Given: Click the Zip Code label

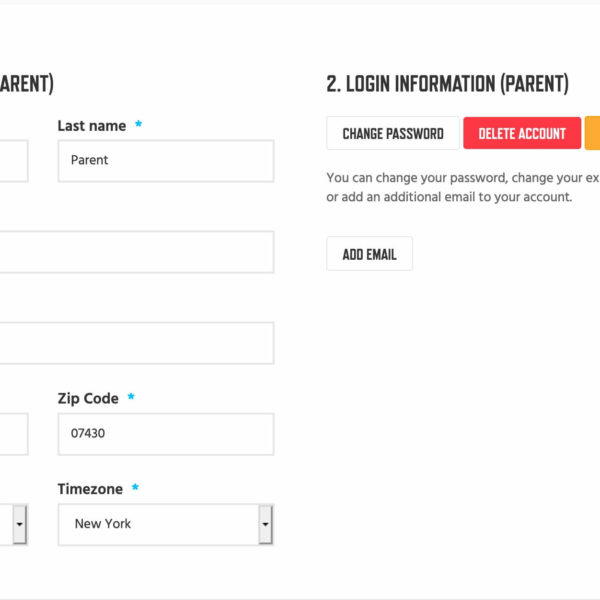Looking at the screenshot, I should click(x=88, y=398).
